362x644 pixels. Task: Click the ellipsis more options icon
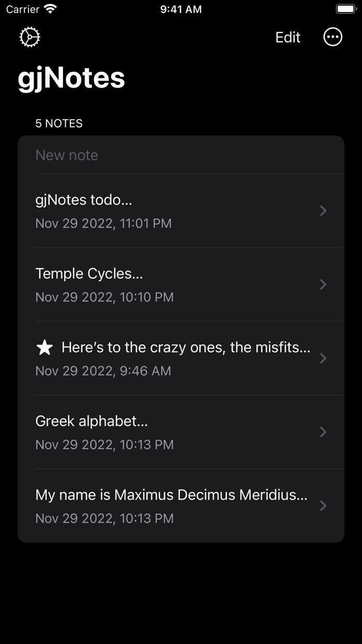pos(333,37)
